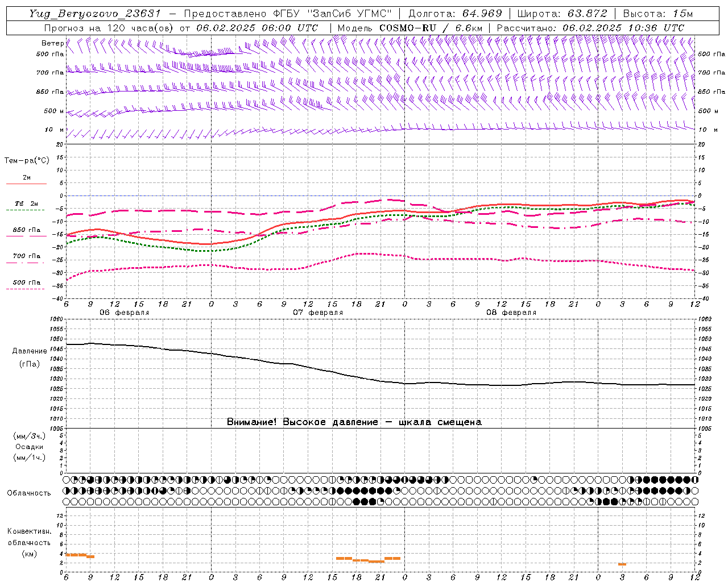
Task: Click the small orange convective bar at 3h on Feb 9
Action: (x=622, y=564)
